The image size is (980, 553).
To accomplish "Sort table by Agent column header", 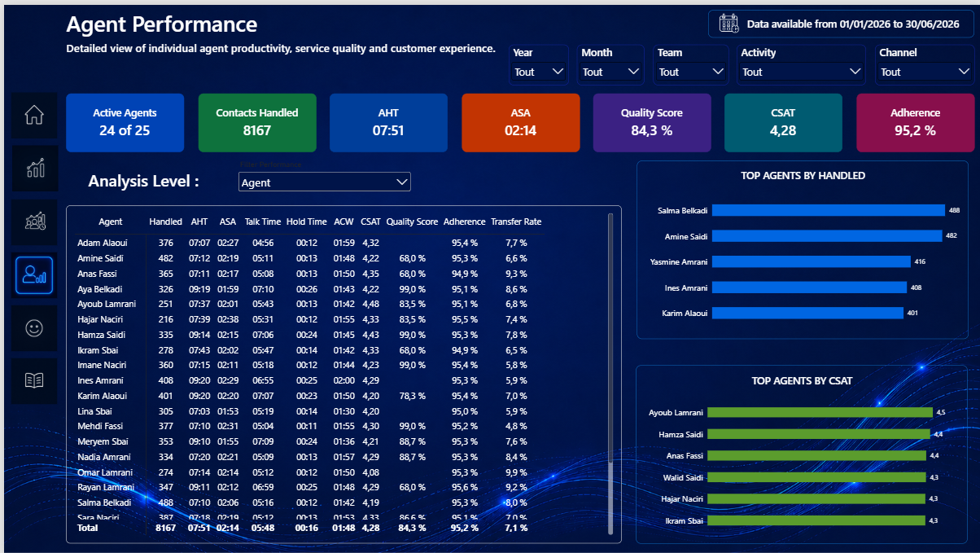I will [x=111, y=222].
